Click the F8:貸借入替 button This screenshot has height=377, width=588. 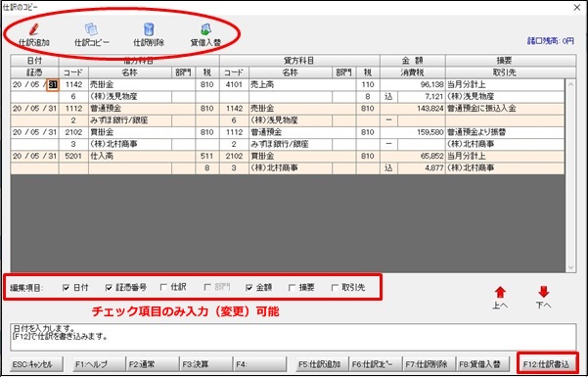point(483,364)
